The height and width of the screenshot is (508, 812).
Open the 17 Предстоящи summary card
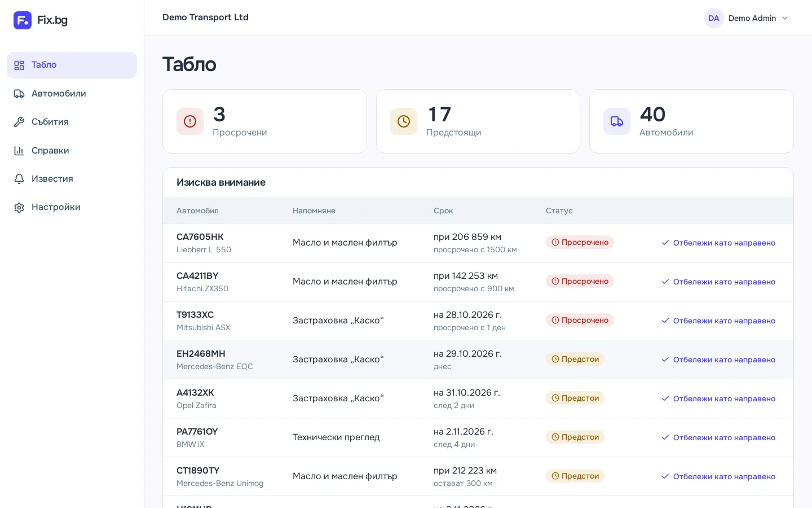coord(478,121)
